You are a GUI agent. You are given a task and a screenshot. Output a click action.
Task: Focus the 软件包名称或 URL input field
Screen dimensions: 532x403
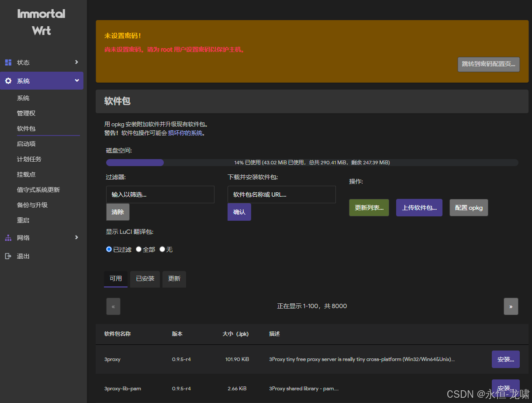point(282,195)
